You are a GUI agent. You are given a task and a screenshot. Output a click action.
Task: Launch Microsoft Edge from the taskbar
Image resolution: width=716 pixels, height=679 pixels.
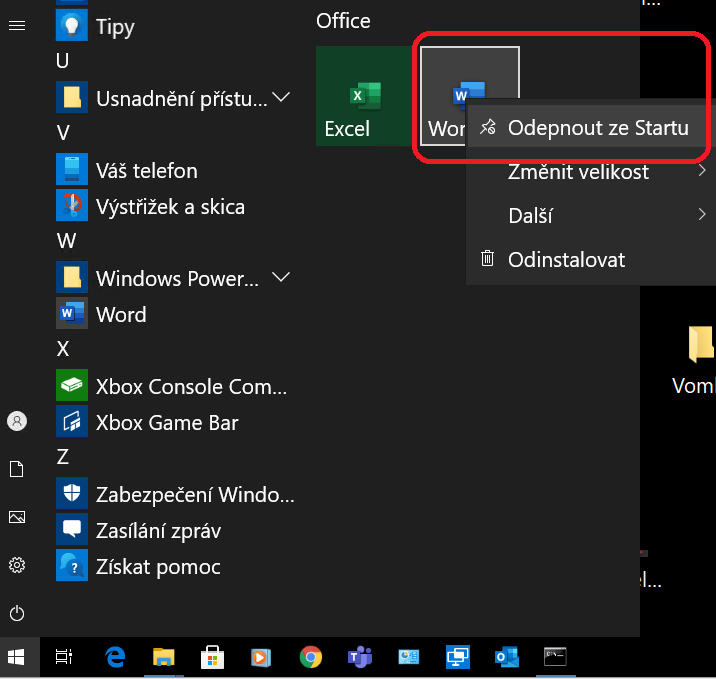coord(115,657)
